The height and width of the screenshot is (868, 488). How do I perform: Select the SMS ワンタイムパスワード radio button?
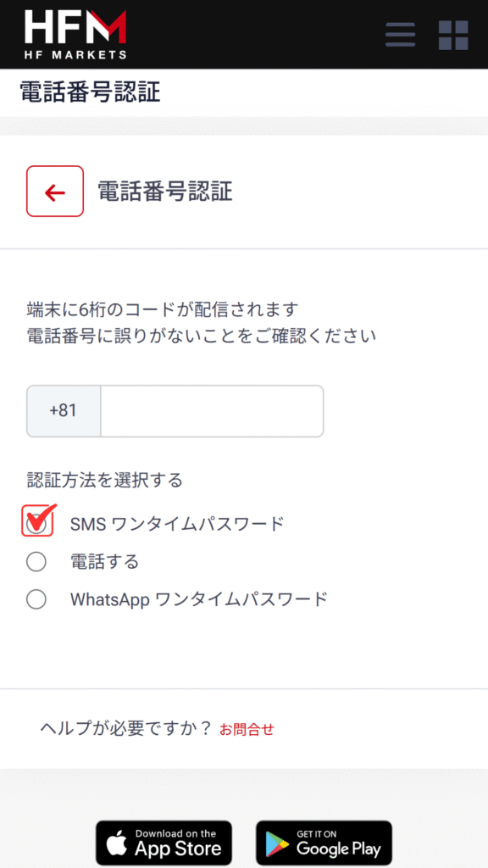coord(36,523)
